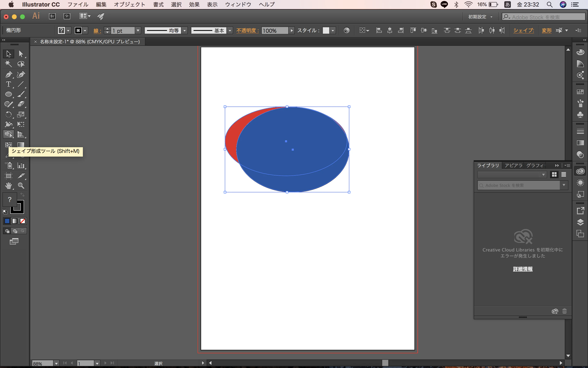Viewport: 588px width, 368px height.
Task: Open library selection dropdown in ライブラリ panel
Action: (x=512, y=175)
